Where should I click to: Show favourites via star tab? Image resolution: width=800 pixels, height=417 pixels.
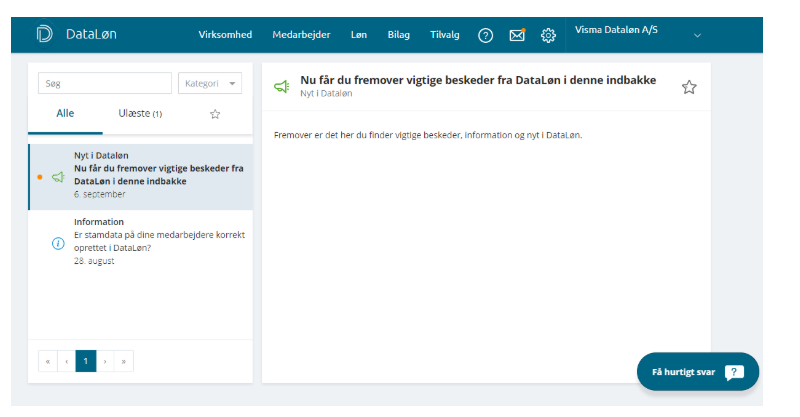pos(215,114)
